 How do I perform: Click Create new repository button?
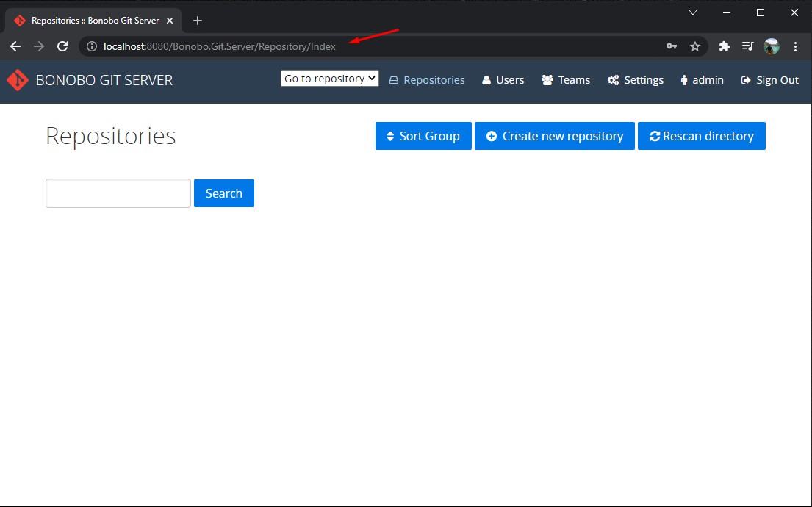click(x=554, y=136)
